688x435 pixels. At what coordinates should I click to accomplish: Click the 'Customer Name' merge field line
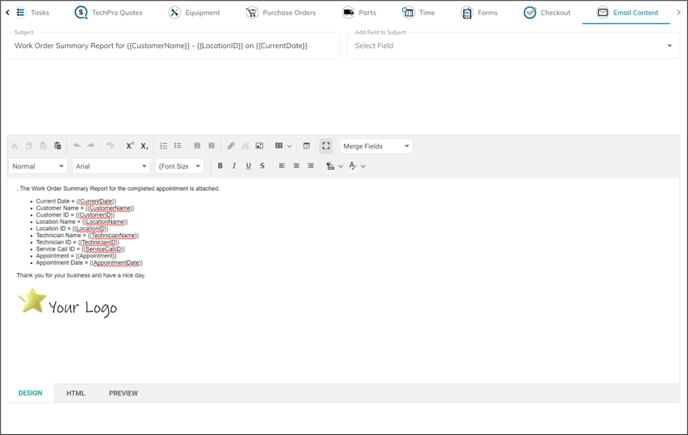coord(85,208)
